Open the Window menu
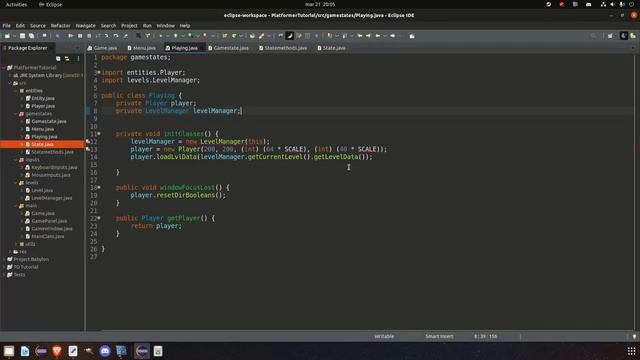640x360 pixels. click(165, 25)
